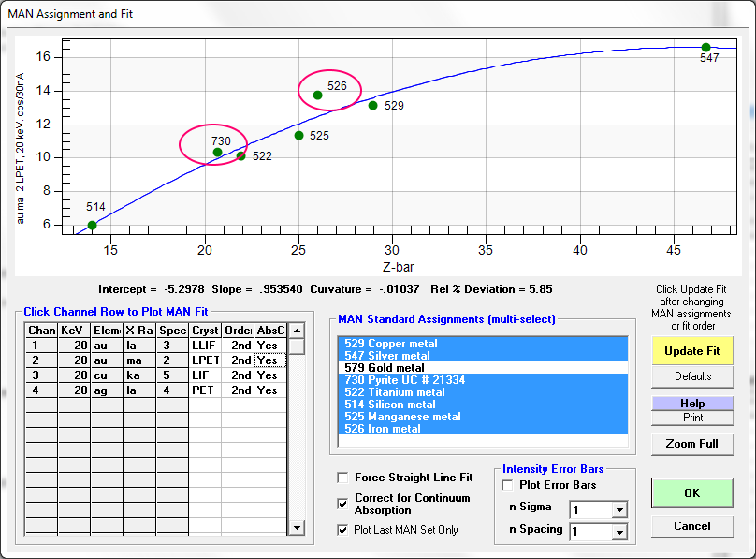Expand the n Spacing dropdown
Viewport: 756px width, 559px height.
point(618,532)
